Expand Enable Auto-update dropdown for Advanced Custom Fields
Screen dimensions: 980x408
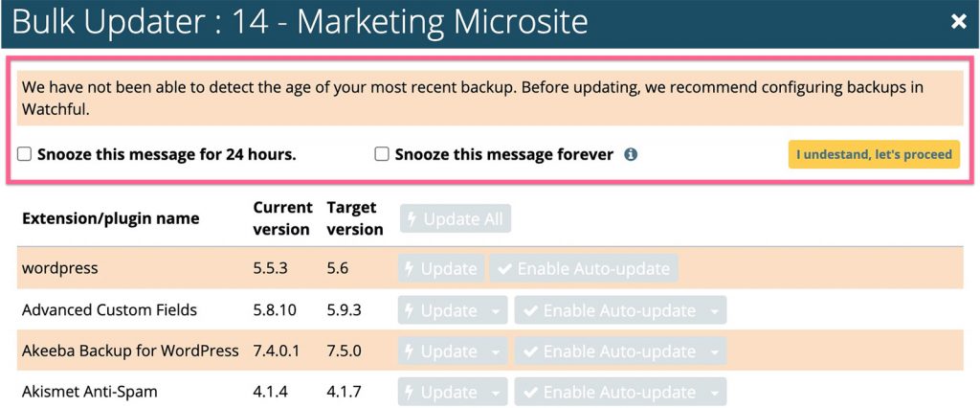tap(714, 311)
